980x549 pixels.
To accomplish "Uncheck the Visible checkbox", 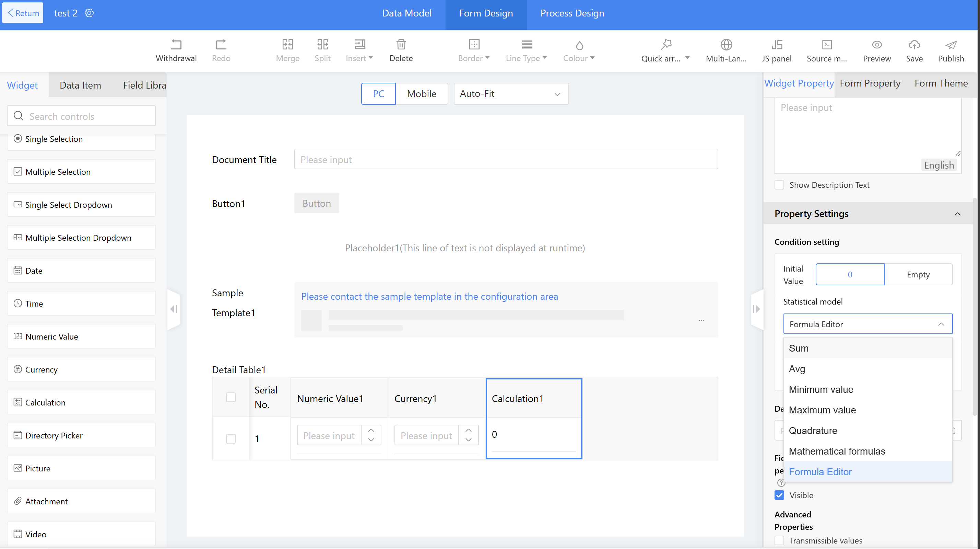I will click(780, 495).
